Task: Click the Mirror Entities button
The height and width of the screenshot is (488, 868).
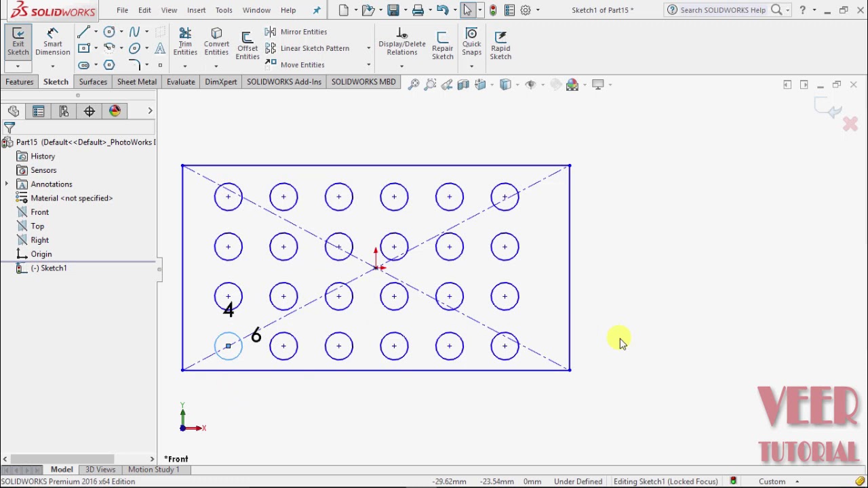Action: (296, 32)
